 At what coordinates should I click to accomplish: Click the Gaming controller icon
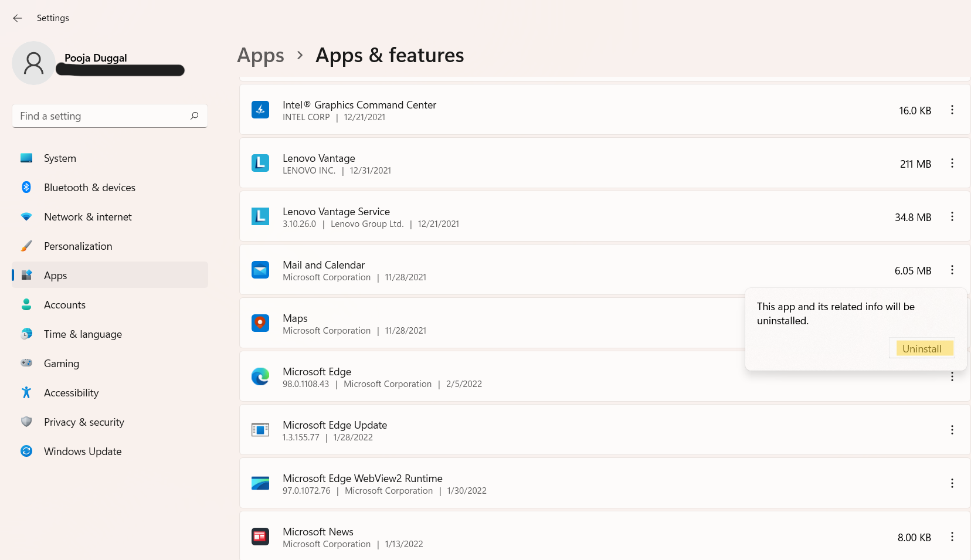click(26, 363)
